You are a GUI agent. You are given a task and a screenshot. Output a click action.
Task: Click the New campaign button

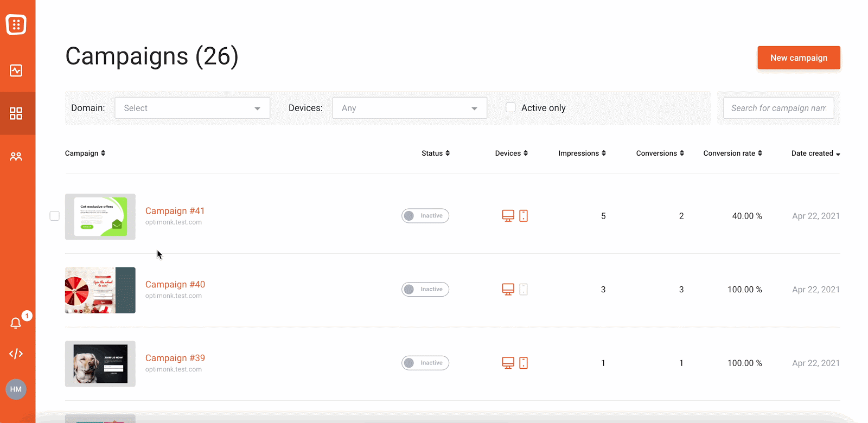(799, 57)
